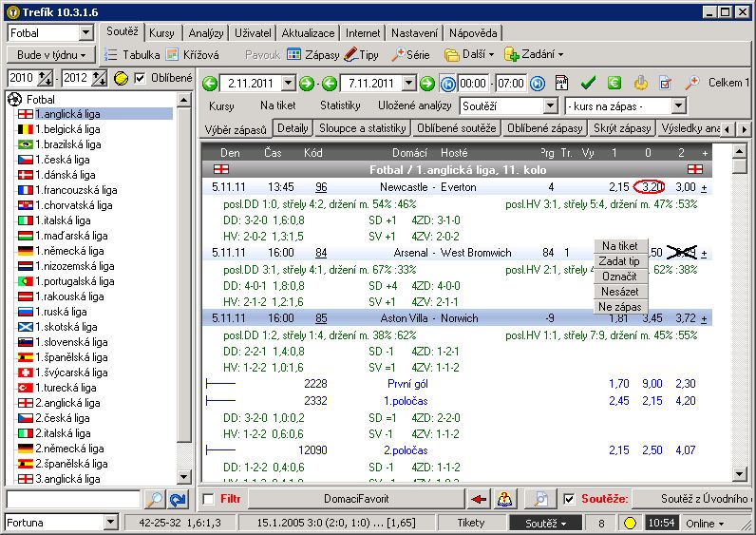Click the document search icon in the filter bar
Image resolution: width=756 pixels, height=535 pixels.
(x=540, y=499)
